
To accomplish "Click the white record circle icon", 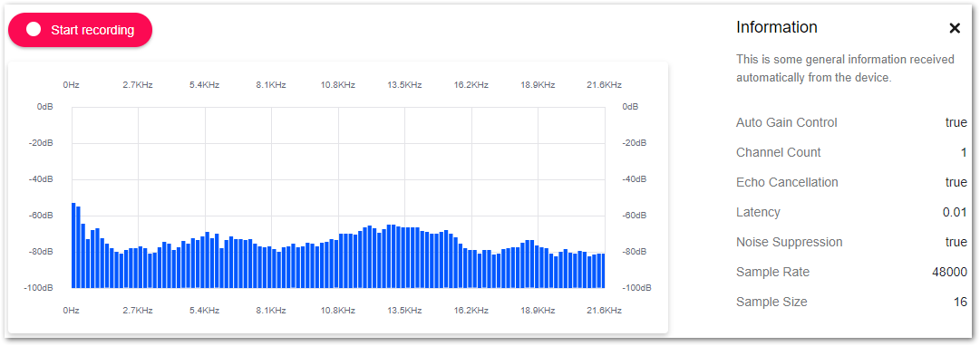I will [34, 30].
